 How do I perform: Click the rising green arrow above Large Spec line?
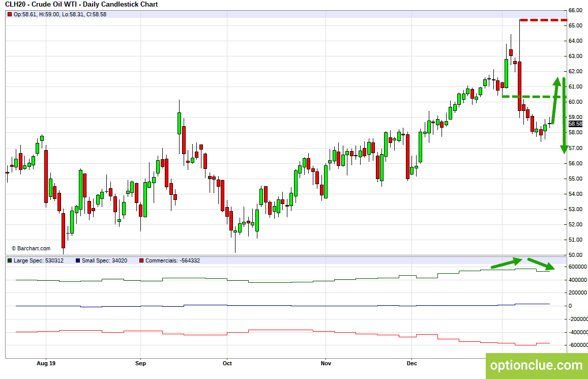[x=507, y=263]
